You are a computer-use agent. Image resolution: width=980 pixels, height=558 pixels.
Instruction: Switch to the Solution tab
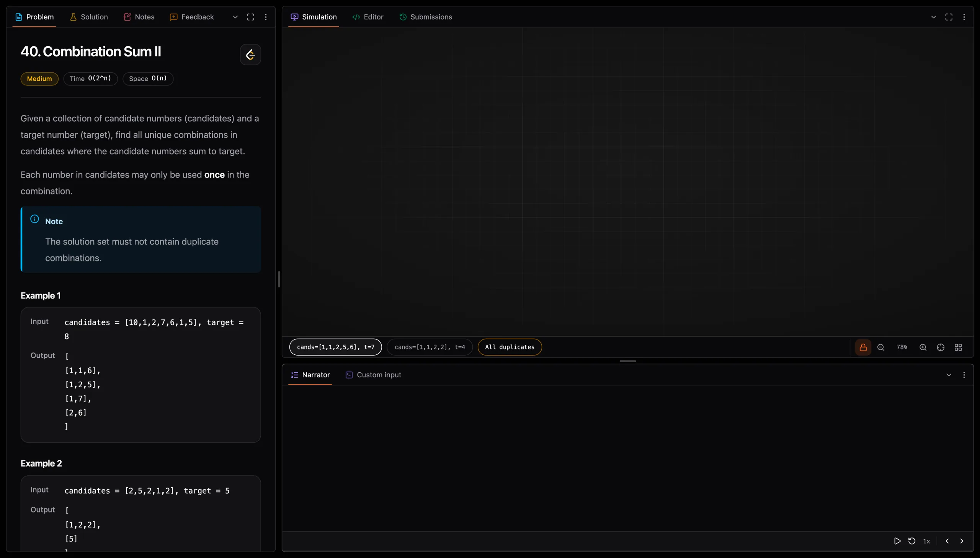(x=89, y=17)
